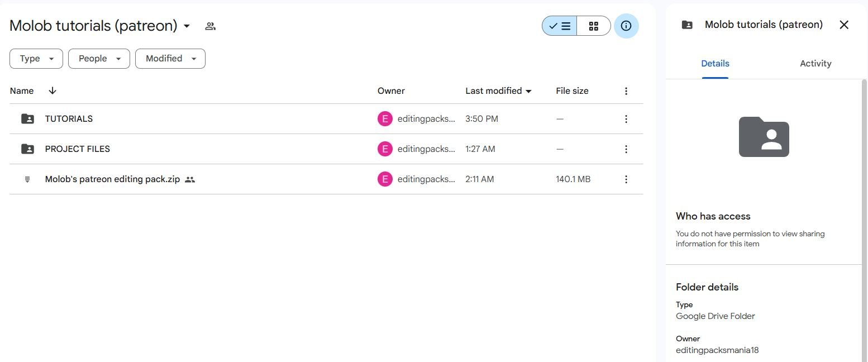Expand the Modified filter dropdown
Image resolution: width=868 pixels, height=362 pixels.
pos(170,59)
